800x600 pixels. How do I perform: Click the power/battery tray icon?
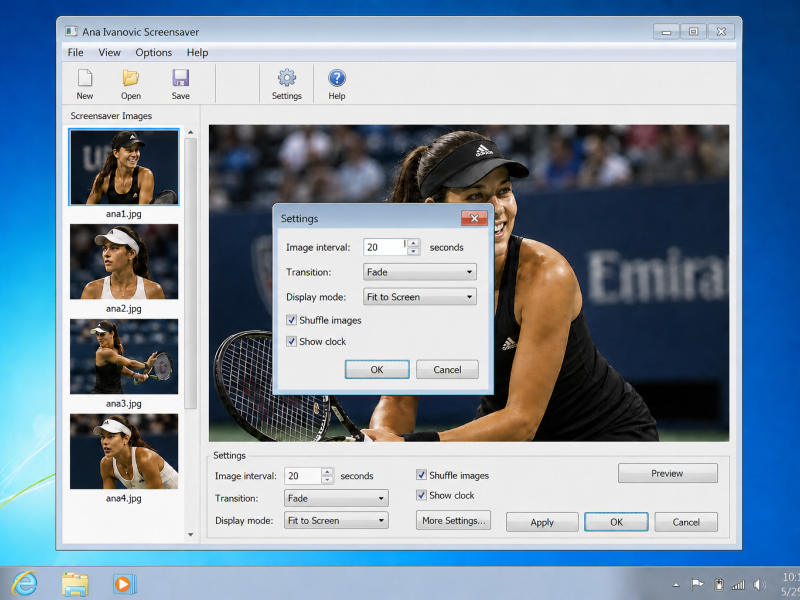[x=718, y=584]
